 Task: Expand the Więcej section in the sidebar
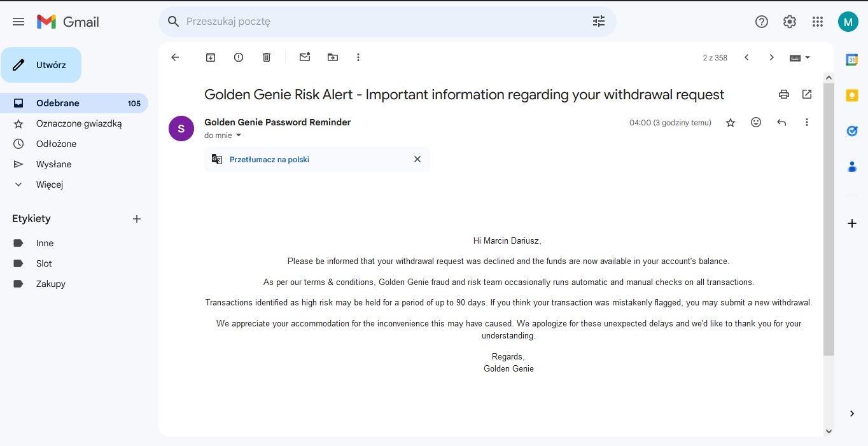[x=49, y=185]
